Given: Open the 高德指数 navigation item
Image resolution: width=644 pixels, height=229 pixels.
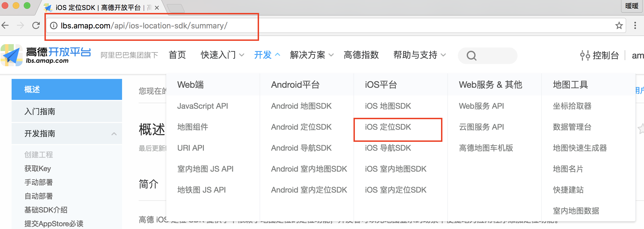Looking at the screenshot, I should pos(361,55).
